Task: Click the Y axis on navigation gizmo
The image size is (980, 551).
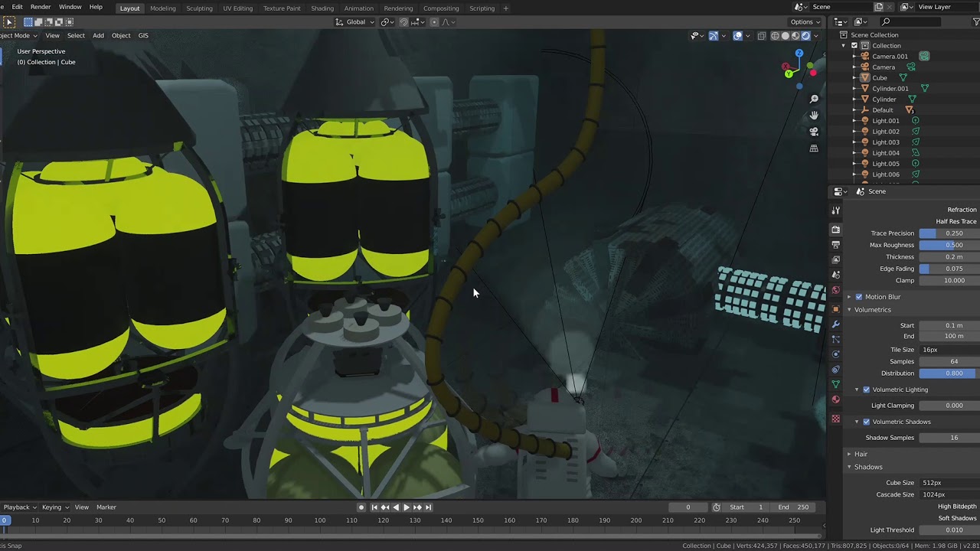Action: pos(788,73)
